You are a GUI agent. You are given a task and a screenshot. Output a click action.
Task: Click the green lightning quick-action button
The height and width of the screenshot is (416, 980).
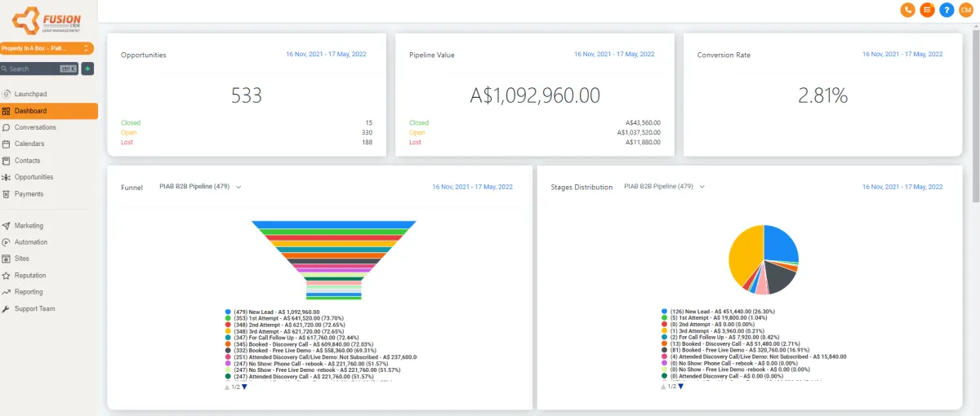tap(87, 69)
